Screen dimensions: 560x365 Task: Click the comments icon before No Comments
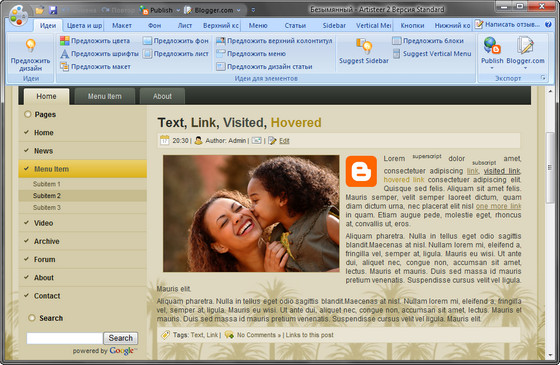tap(229, 335)
